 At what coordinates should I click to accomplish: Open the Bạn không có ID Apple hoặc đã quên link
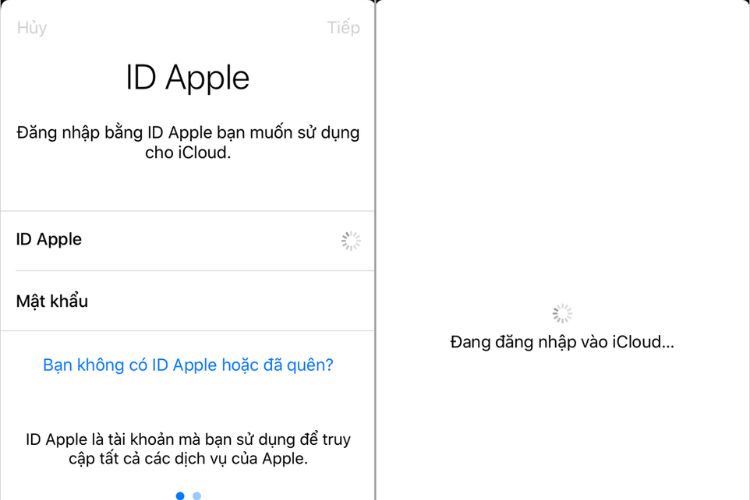pos(188,365)
